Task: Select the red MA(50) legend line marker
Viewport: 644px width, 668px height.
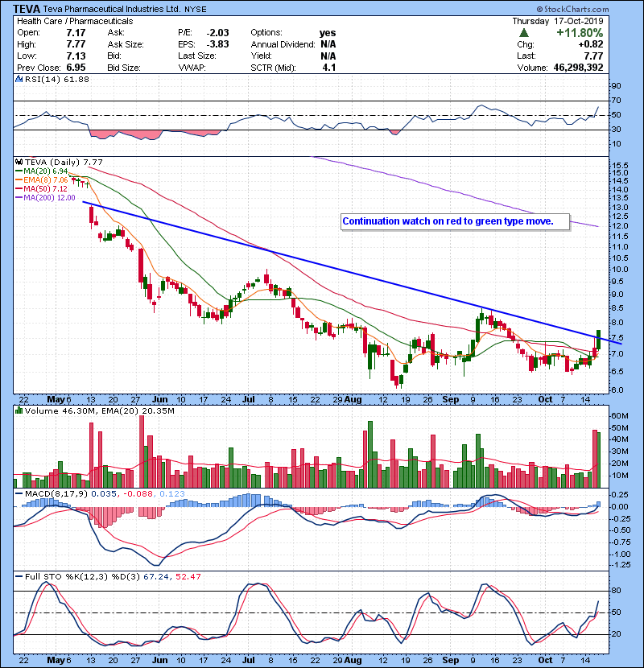Action: (x=19, y=188)
